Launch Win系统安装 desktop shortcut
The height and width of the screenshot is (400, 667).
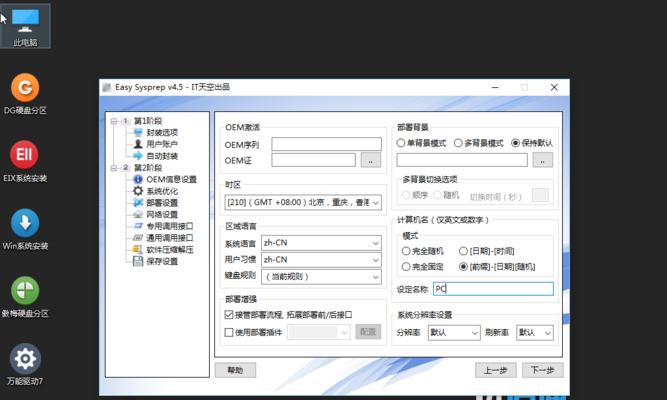tap(25, 229)
